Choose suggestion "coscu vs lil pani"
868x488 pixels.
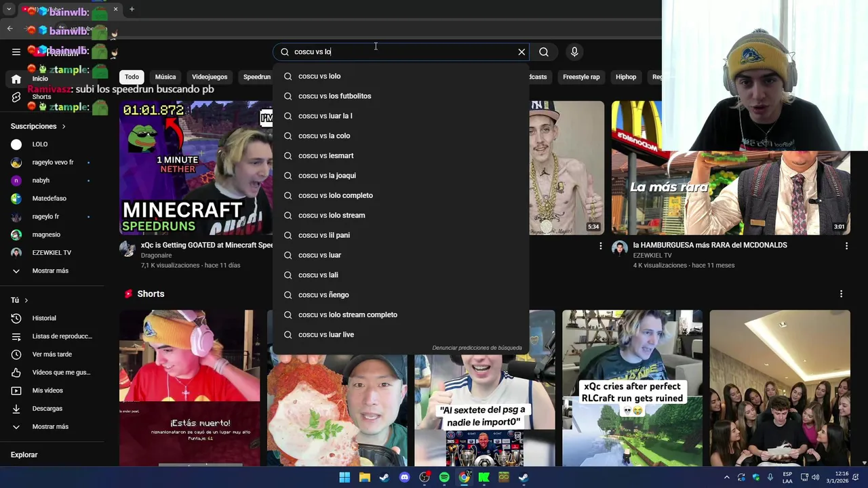(401, 235)
